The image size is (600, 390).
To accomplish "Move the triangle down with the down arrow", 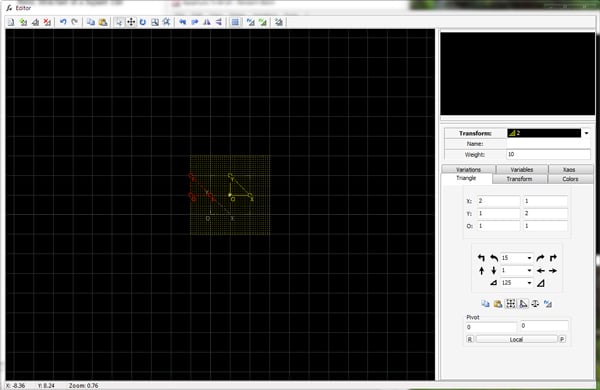I will [x=494, y=271].
